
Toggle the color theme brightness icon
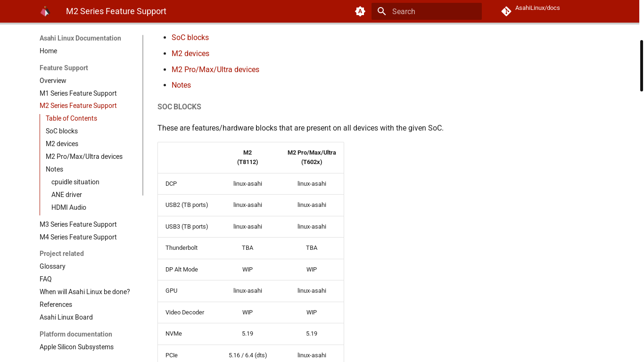point(360,11)
